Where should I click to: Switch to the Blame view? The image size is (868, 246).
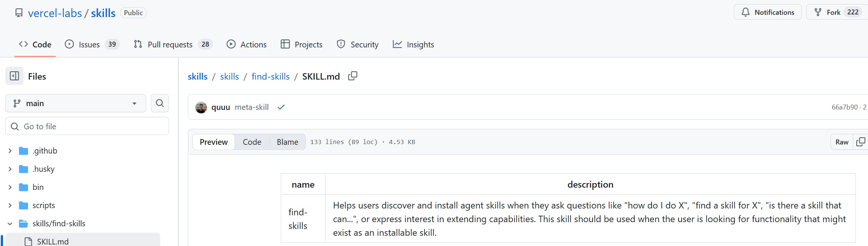[287, 142]
